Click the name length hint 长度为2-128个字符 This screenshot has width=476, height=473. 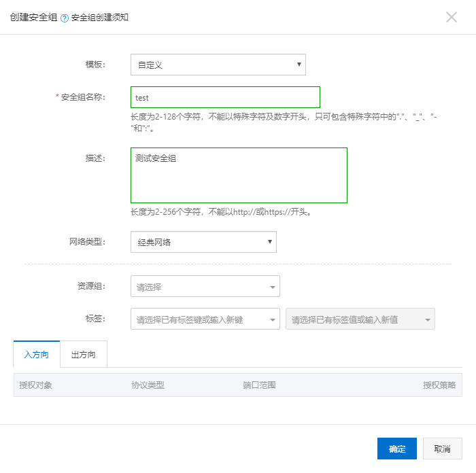(x=284, y=122)
